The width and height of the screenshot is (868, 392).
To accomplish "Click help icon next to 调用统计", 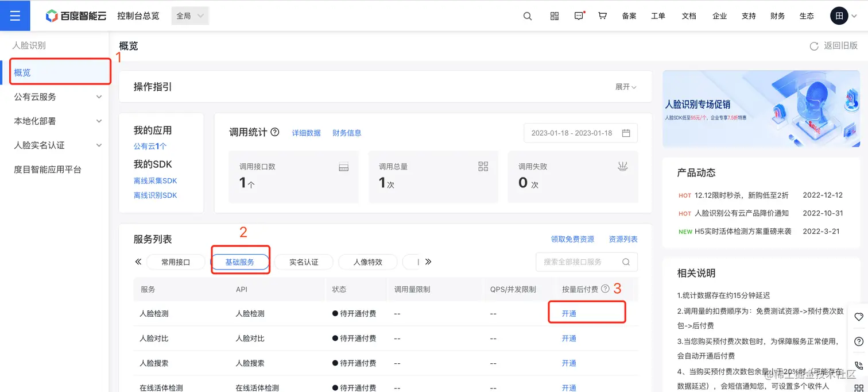I will click(275, 132).
